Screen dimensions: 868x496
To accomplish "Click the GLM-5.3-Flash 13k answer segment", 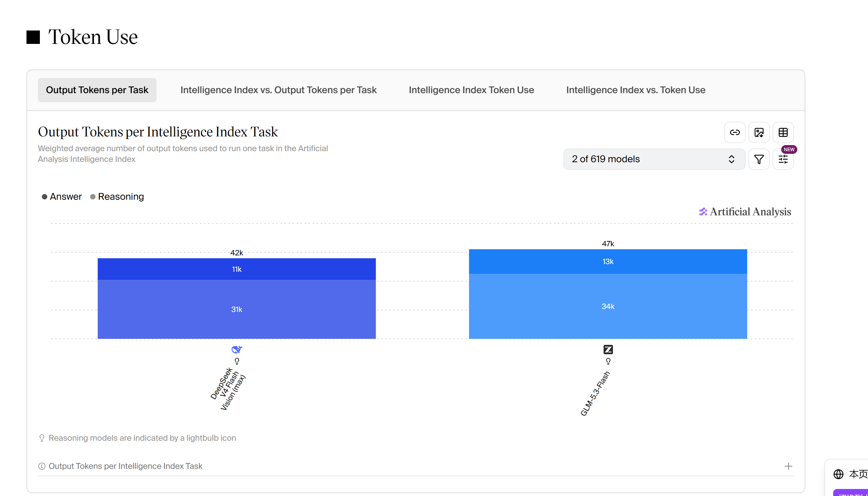I will click(x=608, y=262).
